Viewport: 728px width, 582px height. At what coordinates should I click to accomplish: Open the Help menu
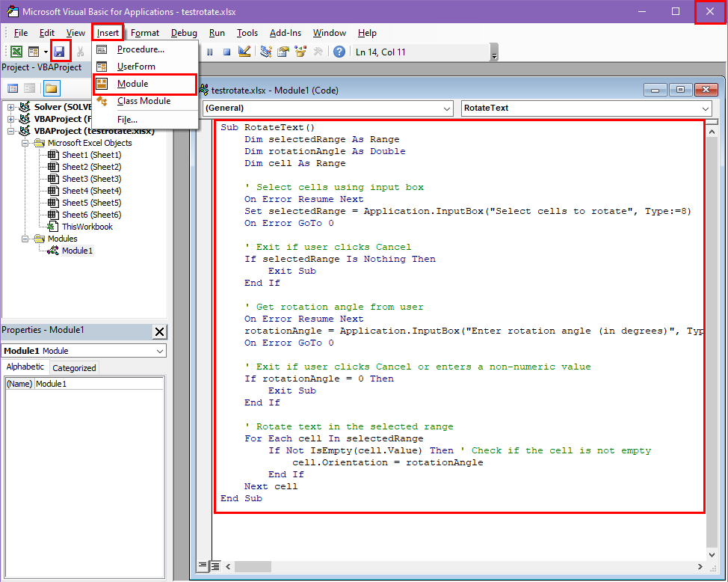pos(367,33)
